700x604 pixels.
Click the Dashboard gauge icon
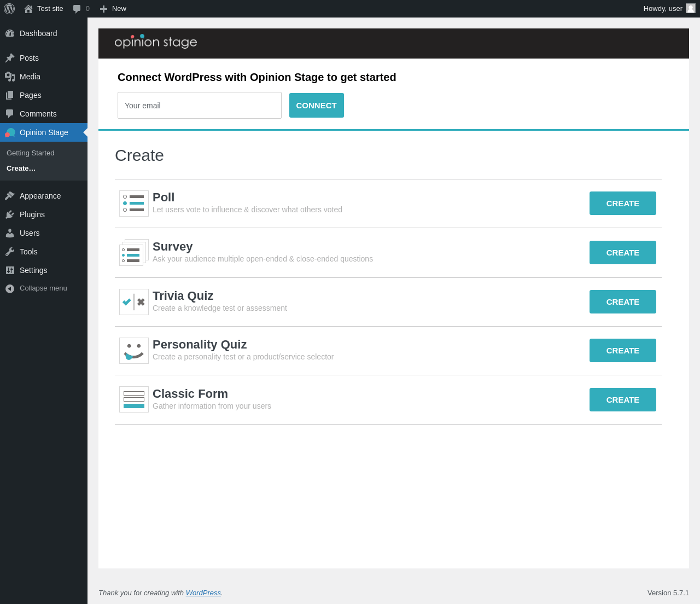point(10,33)
